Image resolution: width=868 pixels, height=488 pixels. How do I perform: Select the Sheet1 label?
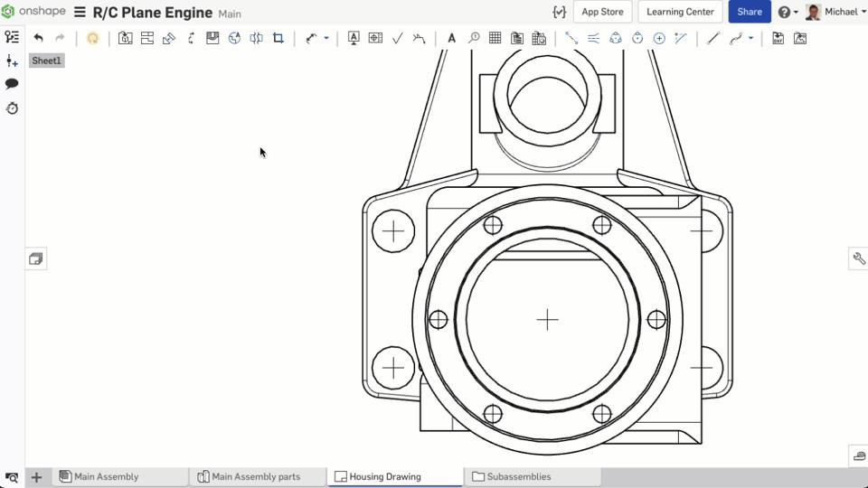point(46,61)
